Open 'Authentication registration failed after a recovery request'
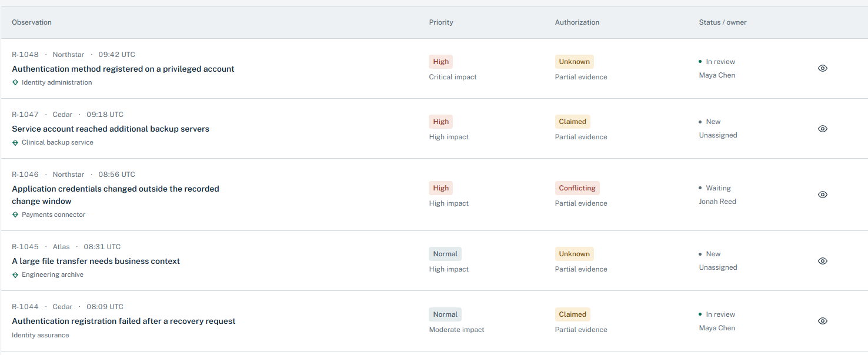The height and width of the screenshot is (355, 868). coord(123,321)
